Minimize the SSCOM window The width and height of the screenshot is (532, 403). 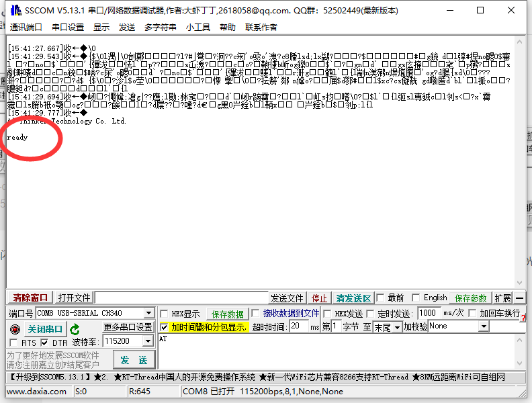[450, 10]
